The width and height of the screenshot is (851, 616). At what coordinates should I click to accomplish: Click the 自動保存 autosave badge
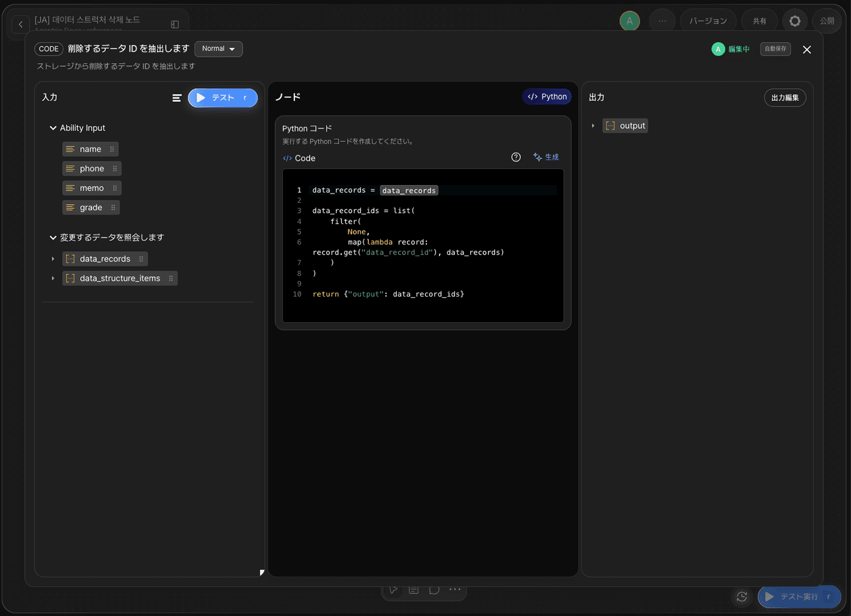775,49
